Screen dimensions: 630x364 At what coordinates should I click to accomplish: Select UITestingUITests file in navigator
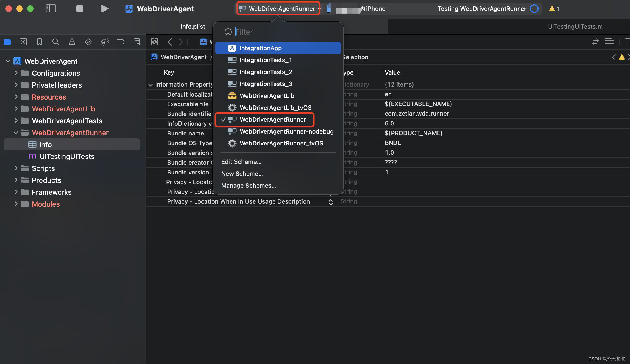(67, 156)
